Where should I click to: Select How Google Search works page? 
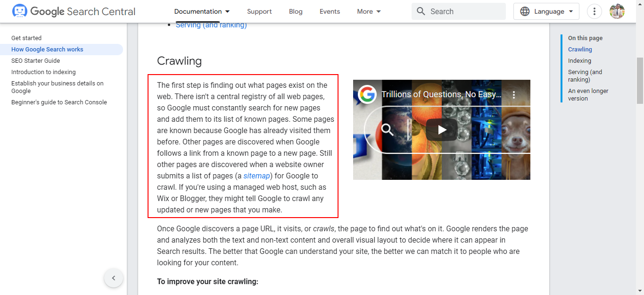[47, 49]
